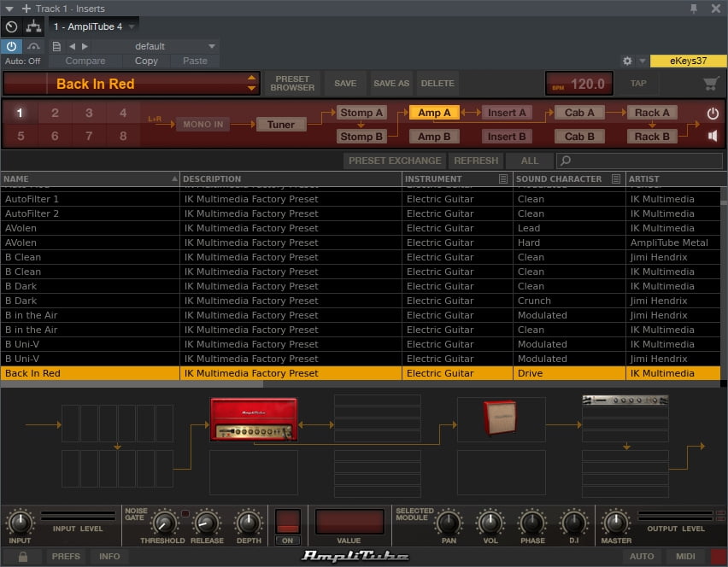
Task: Open the Sound Character filter icon
Action: (x=616, y=178)
